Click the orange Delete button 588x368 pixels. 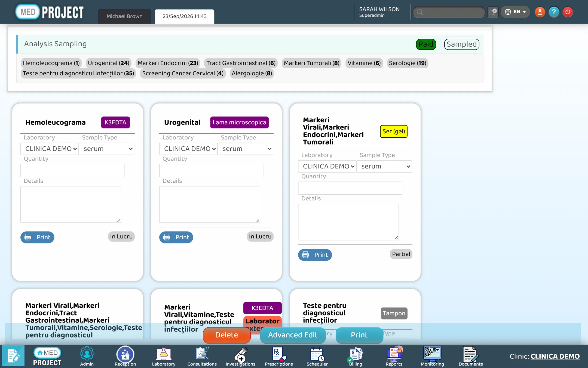[x=226, y=335]
